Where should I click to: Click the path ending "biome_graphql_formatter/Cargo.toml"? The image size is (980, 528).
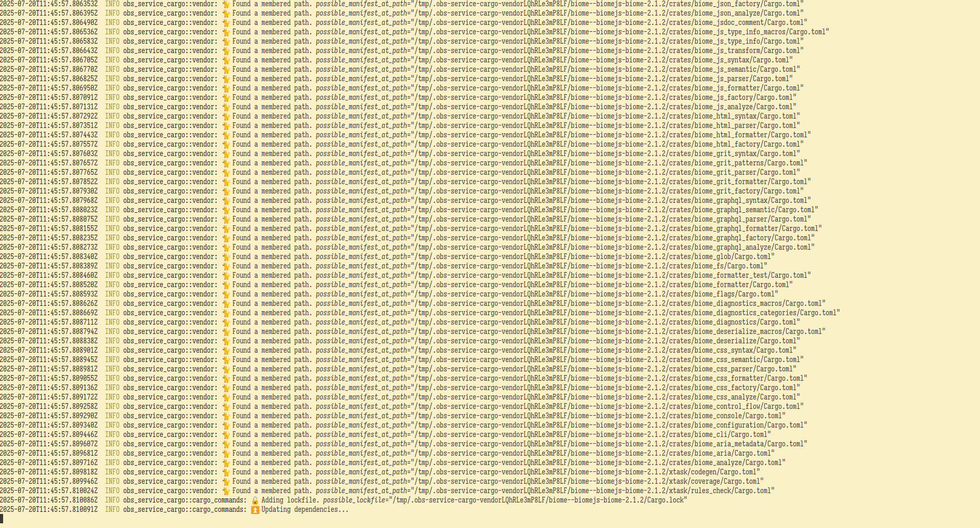click(x=616, y=228)
